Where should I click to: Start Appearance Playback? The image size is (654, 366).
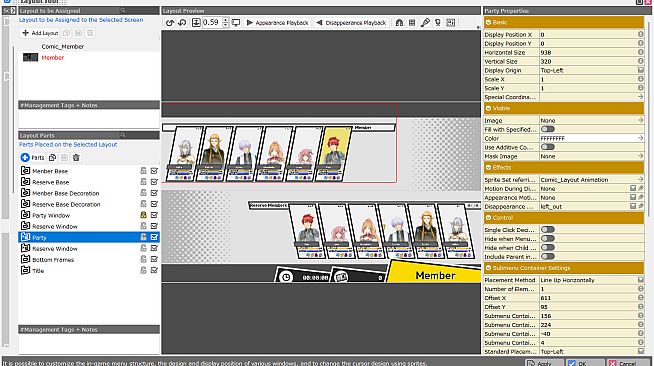(x=277, y=23)
